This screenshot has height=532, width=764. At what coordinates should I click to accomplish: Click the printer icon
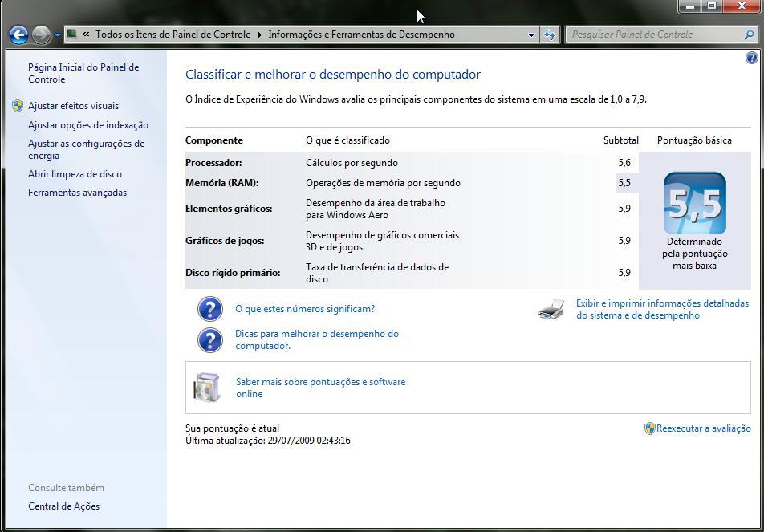[x=551, y=310]
